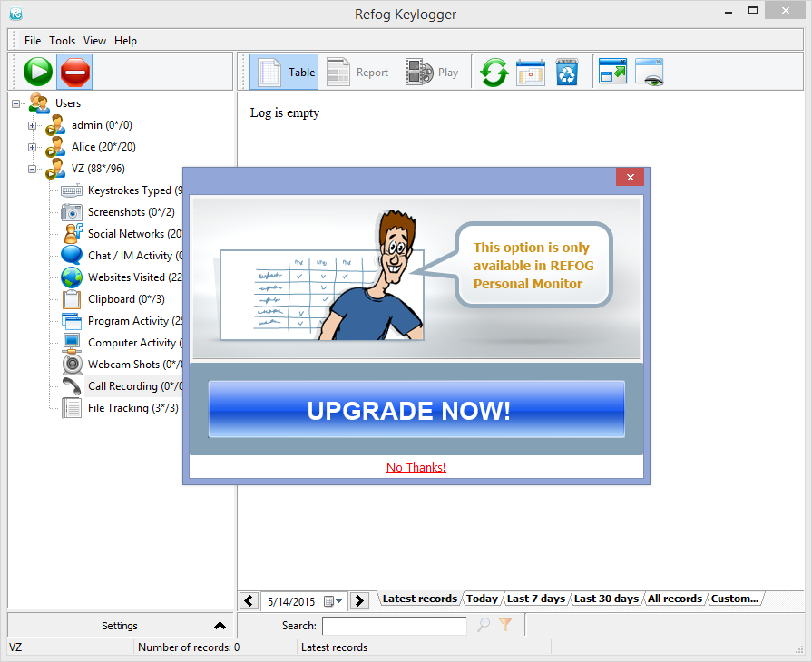Close the upgrade popup dialog
The height and width of the screenshot is (662, 812).
pos(630,177)
